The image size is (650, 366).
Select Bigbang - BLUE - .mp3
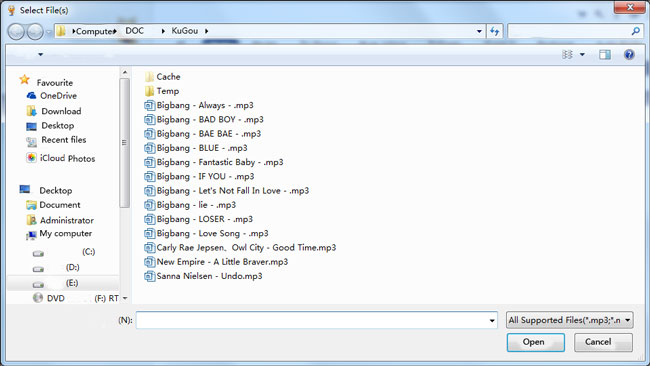pyautogui.click(x=196, y=148)
